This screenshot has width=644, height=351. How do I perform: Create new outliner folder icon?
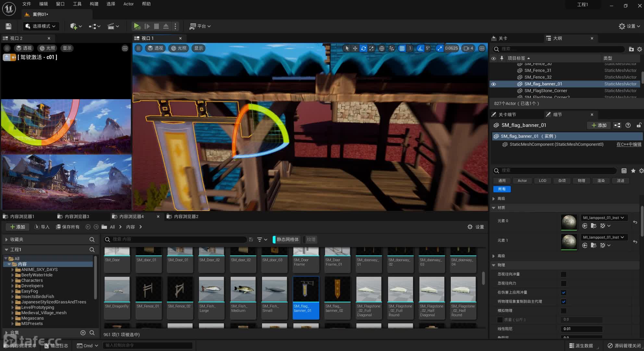[x=631, y=49]
